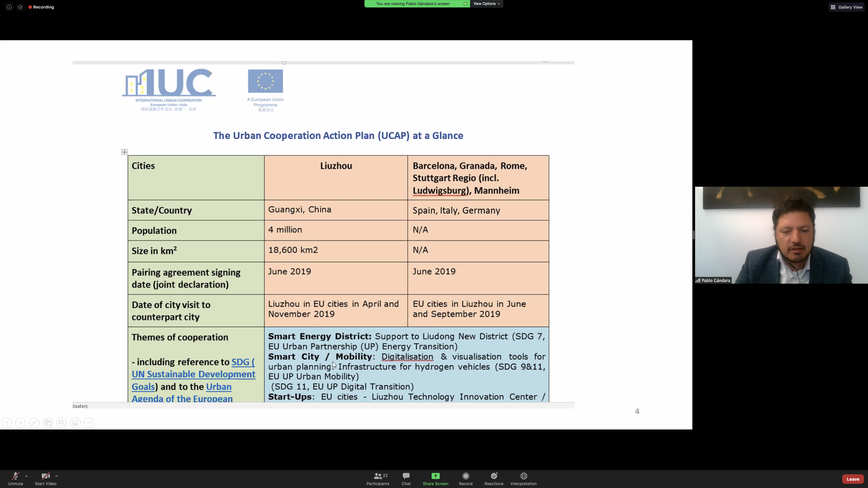Click the "You are viewing Pablo Gándara's screen" banner

[x=412, y=4]
